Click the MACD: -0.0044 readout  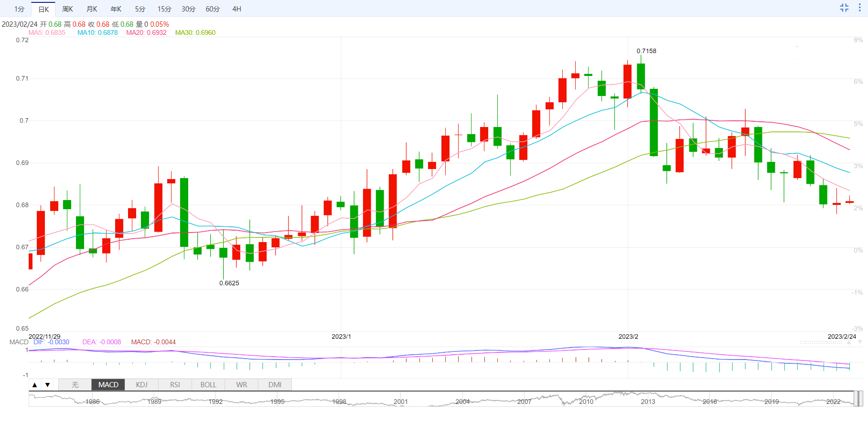tap(153, 342)
